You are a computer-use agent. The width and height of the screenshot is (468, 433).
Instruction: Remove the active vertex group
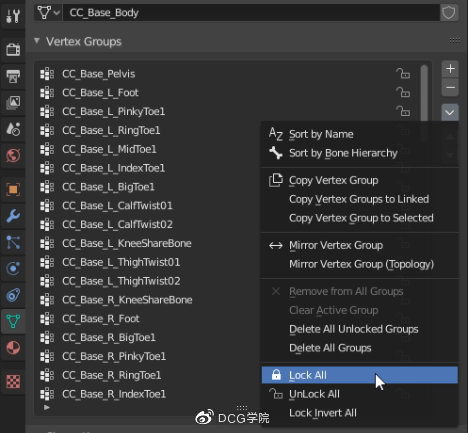click(450, 87)
